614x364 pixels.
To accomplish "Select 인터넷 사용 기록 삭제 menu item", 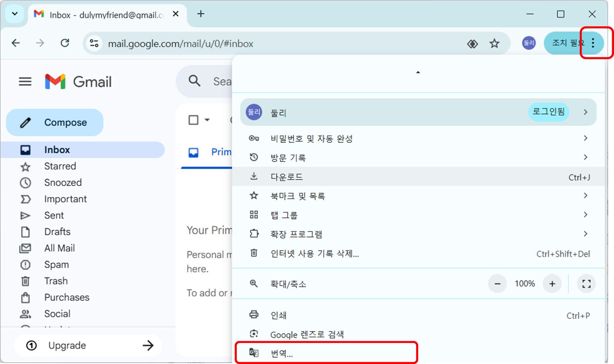I will 418,253.
